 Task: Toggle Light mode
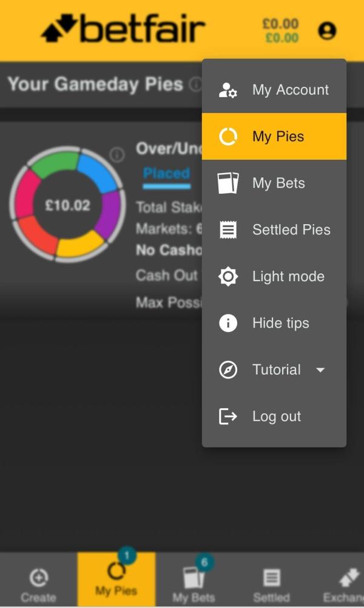(x=274, y=276)
